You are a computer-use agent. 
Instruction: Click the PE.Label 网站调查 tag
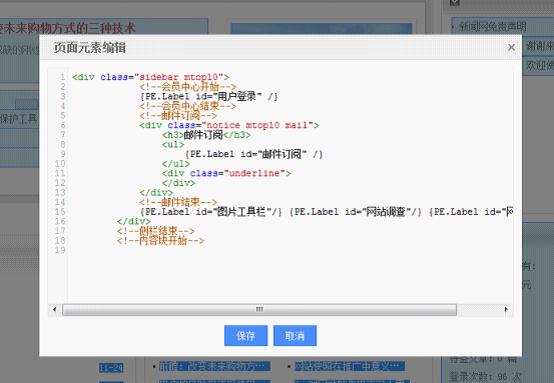point(356,212)
